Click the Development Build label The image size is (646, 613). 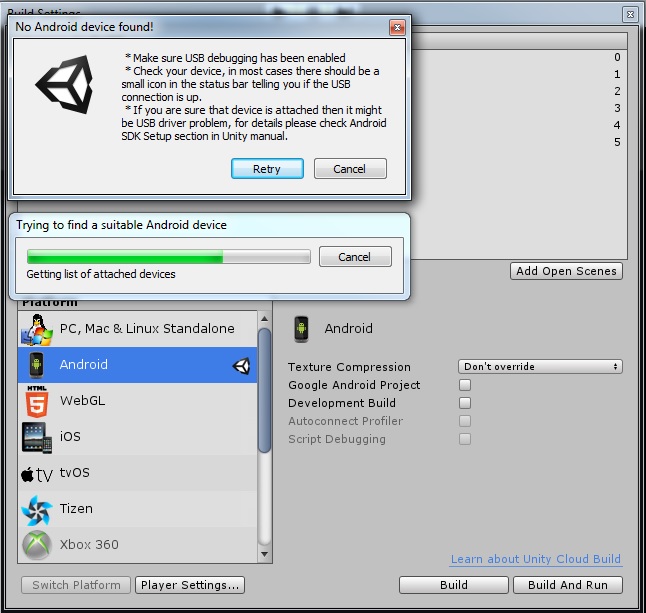coord(342,403)
